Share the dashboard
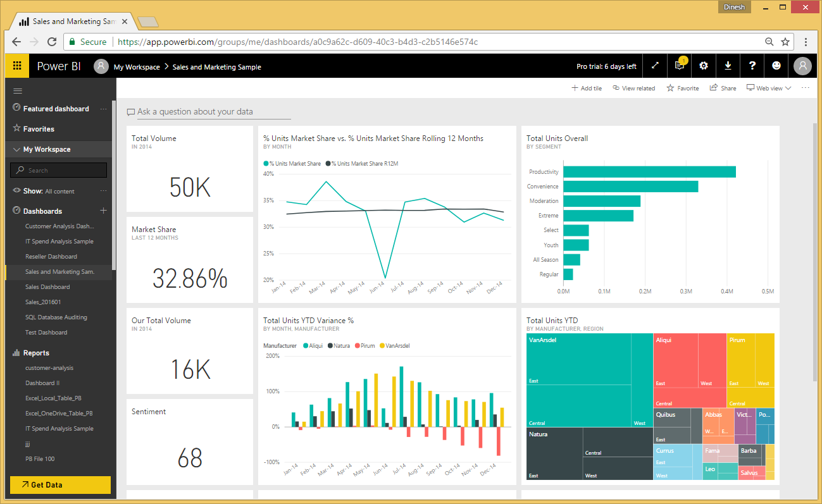The height and width of the screenshot is (504, 822). (723, 88)
